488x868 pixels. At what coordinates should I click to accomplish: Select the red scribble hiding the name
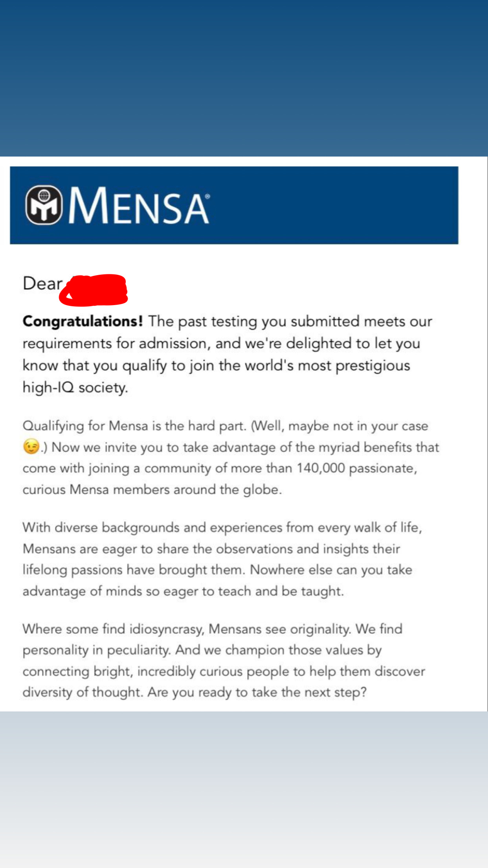click(x=94, y=290)
